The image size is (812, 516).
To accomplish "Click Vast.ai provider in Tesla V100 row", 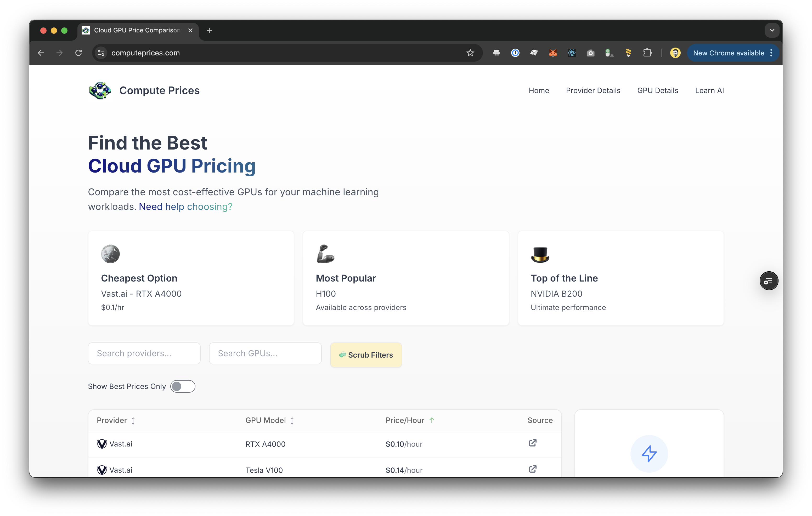I will 115,470.
